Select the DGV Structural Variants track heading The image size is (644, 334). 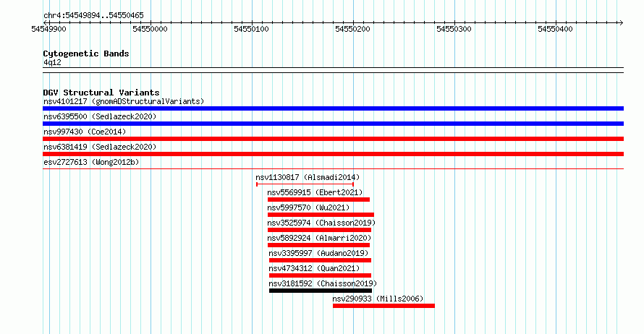pyautogui.click(x=101, y=93)
